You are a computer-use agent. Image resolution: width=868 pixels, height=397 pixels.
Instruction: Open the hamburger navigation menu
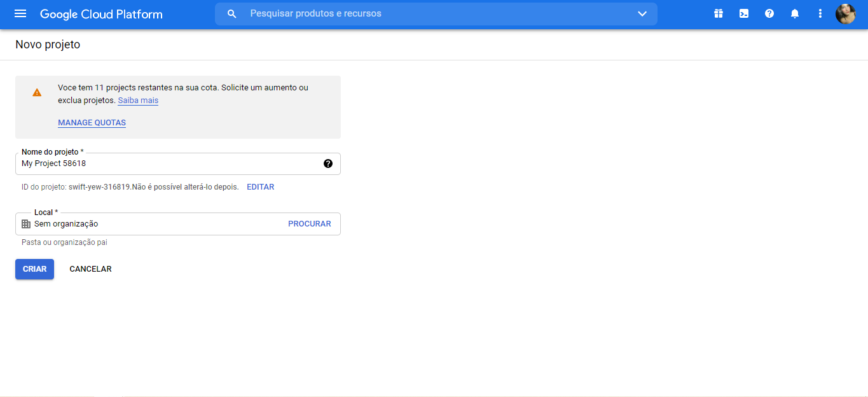tap(20, 13)
